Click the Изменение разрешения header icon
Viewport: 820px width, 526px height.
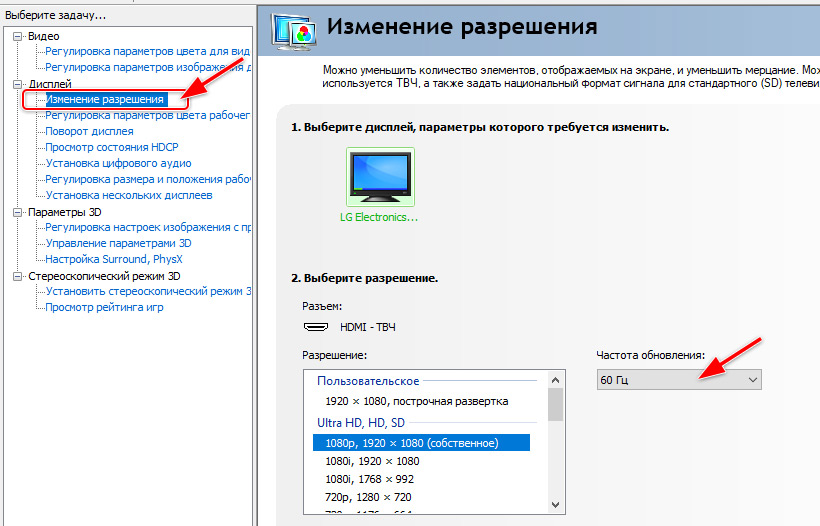coord(294,32)
